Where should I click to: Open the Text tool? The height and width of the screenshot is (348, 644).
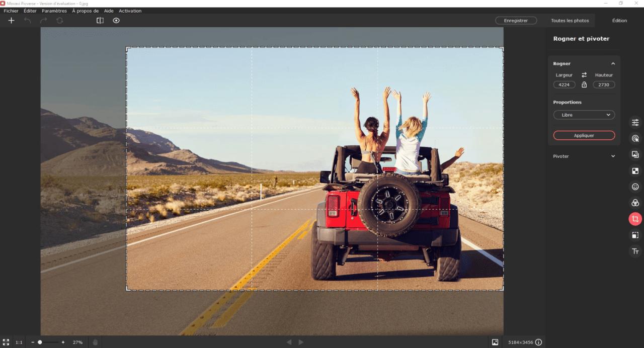tap(635, 251)
